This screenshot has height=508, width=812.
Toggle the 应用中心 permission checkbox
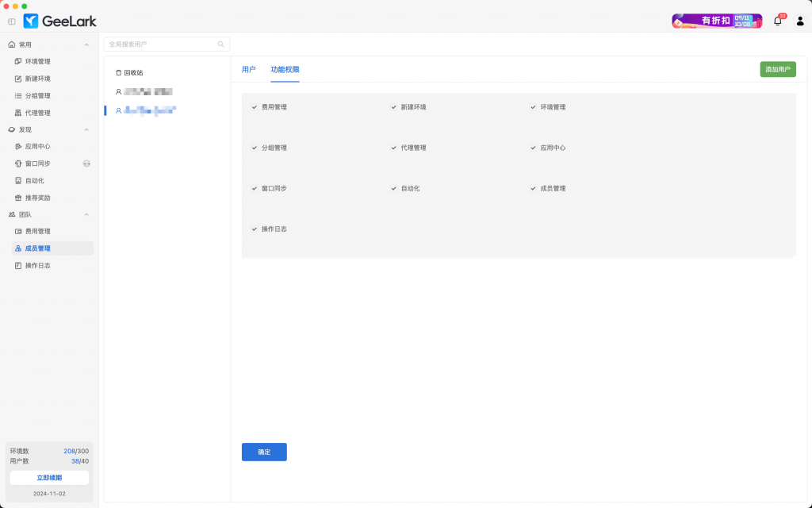coord(534,148)
